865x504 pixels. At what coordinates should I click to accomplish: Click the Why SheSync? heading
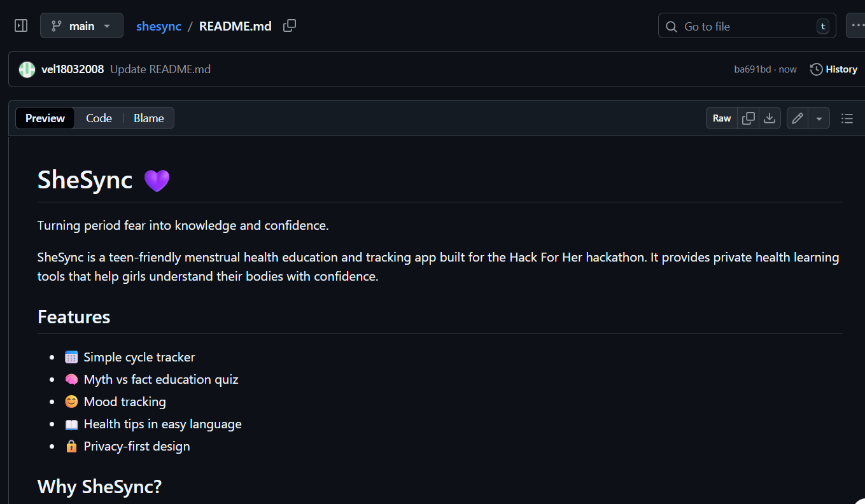100,487
